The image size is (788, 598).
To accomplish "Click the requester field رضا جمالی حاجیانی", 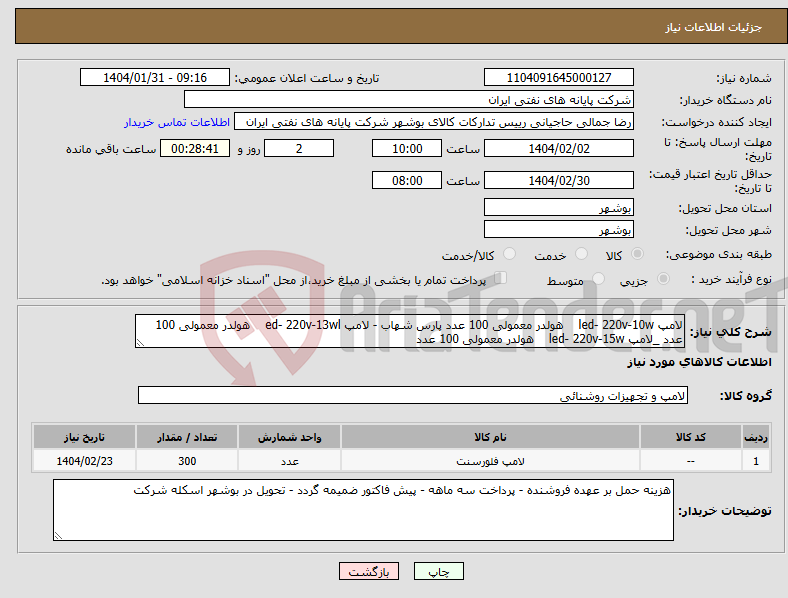I will (434, 122).
